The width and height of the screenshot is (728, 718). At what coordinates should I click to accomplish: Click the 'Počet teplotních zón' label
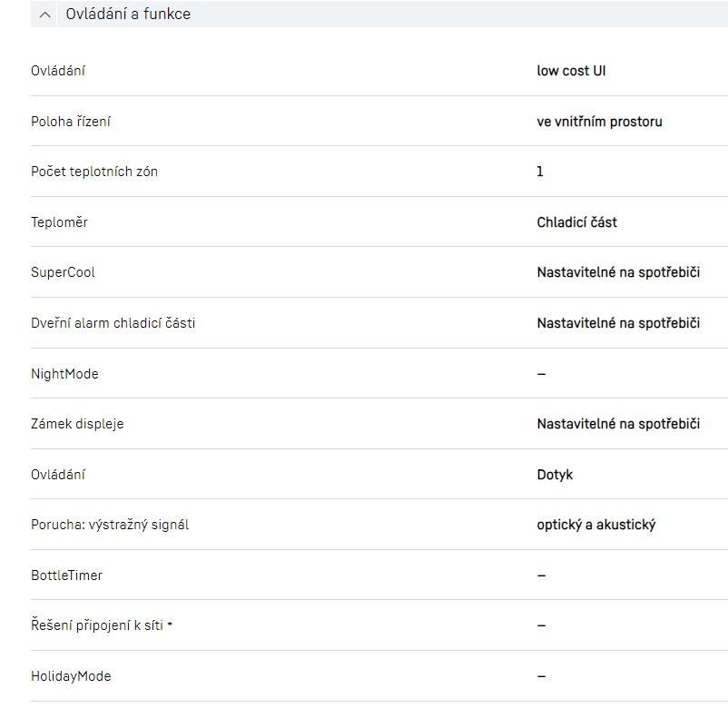(94, 172)
